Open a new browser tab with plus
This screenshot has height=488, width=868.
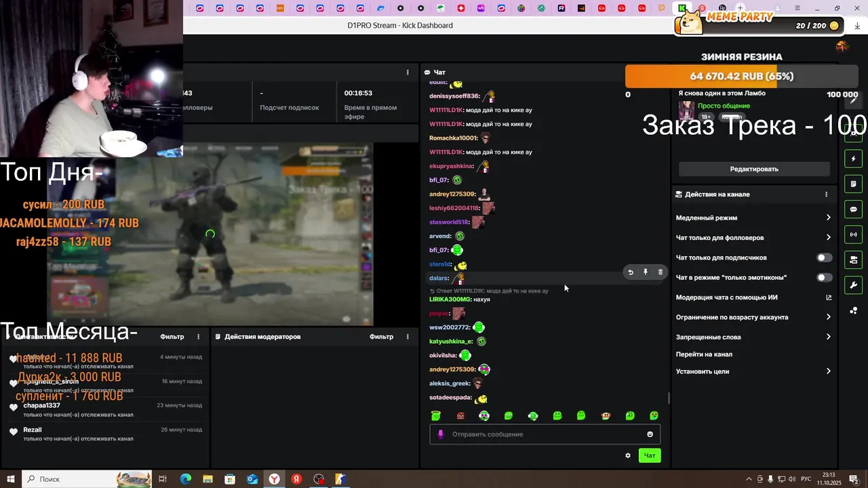(x=740, y=8)
